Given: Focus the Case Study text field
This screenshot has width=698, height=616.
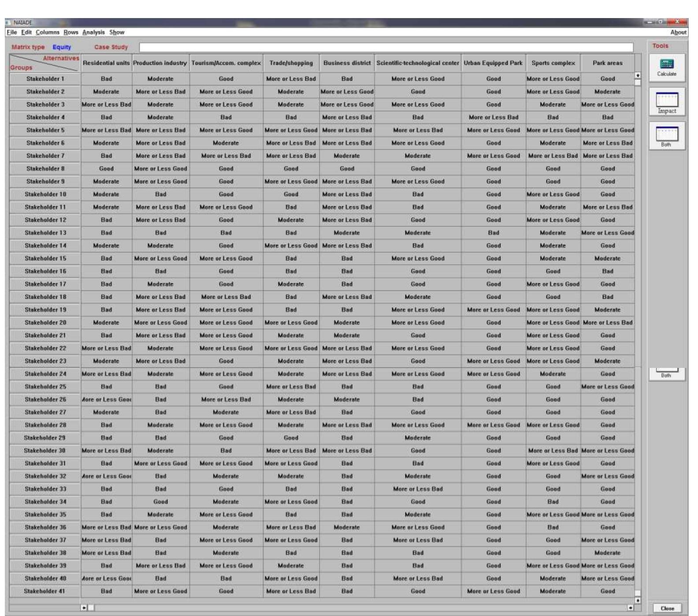Looking at the screenshot, I should coord(386,47).
